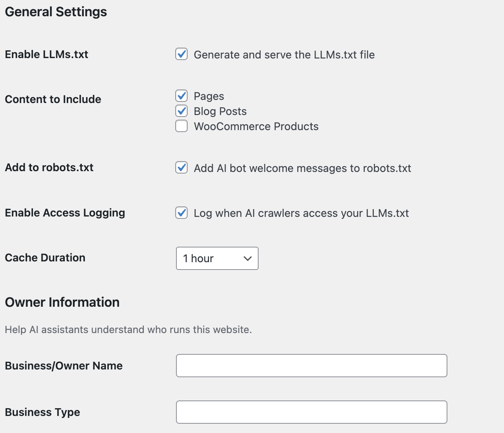The image size is (504, 433).
Task: Toggle the robots.txt AI bot messages checkbox
Action: coord(181,168)
